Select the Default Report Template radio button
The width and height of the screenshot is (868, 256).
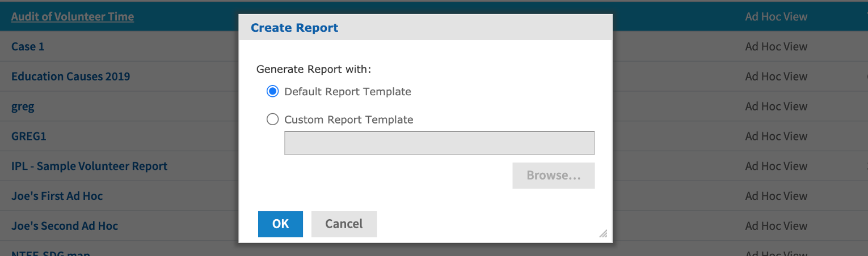pyautogui.click(x=273, y=91)
